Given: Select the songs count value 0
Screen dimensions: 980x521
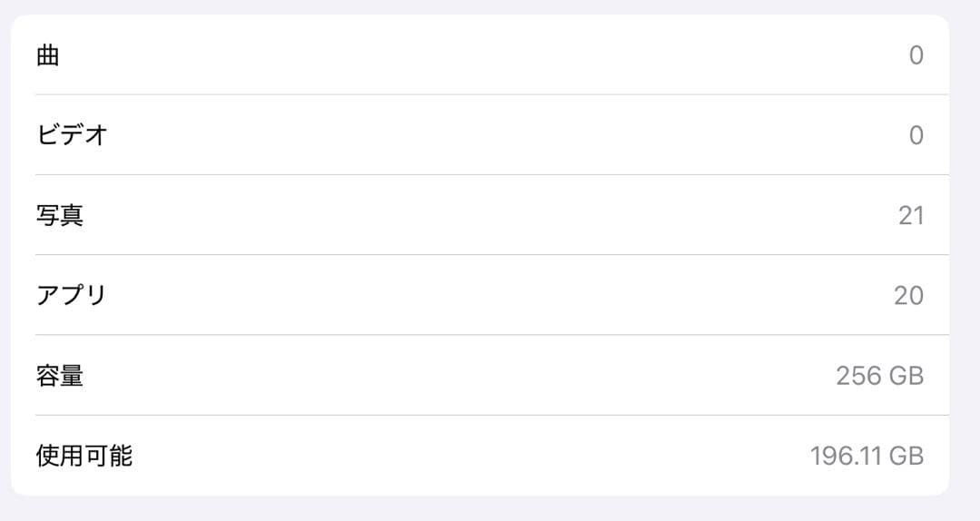Looking at the screenshot, I should click(916, 55).
